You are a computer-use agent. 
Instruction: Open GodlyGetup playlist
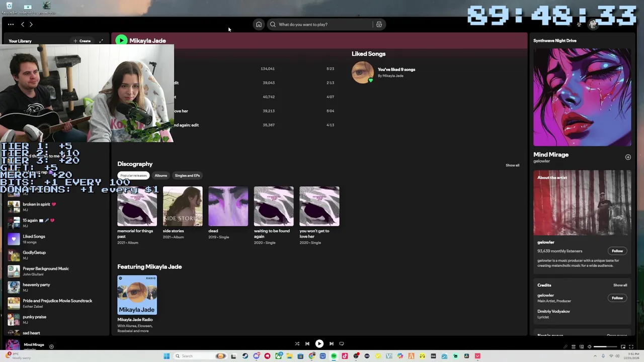click(55, 255)
